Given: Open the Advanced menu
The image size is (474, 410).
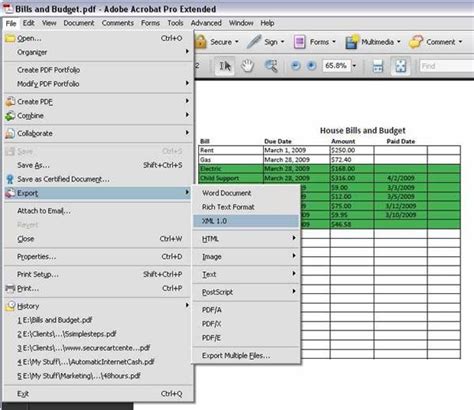Looking at the screenshot, I should (x=206, y=23).
